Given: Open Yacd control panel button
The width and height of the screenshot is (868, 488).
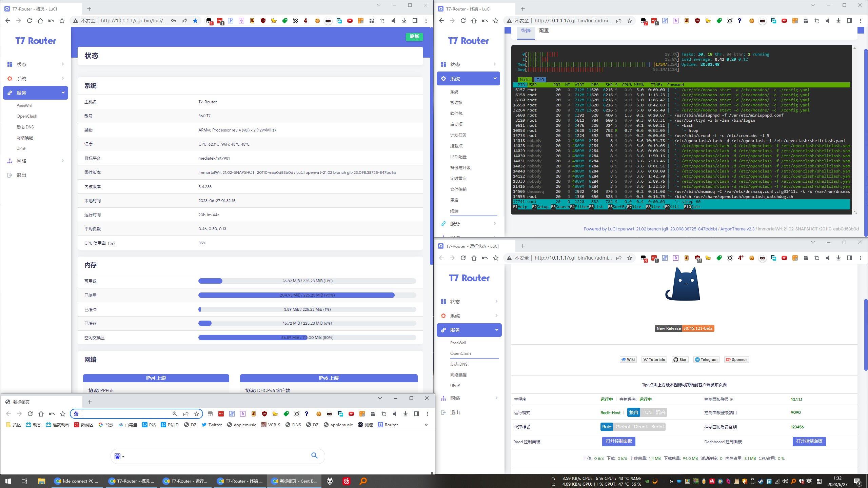Looking at the screenshot, I should tap(619, 441).
